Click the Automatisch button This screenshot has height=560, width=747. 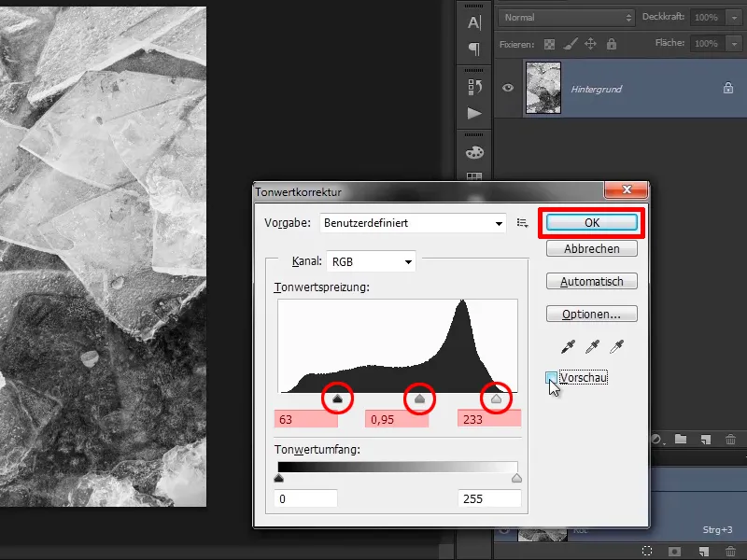(x=592, y=282)
